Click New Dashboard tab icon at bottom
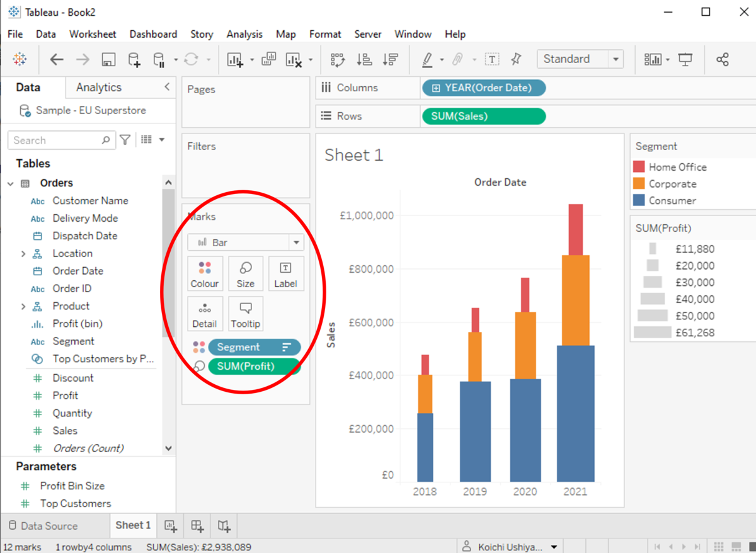This screenshot has width=756, height=553. coord(197,525)
